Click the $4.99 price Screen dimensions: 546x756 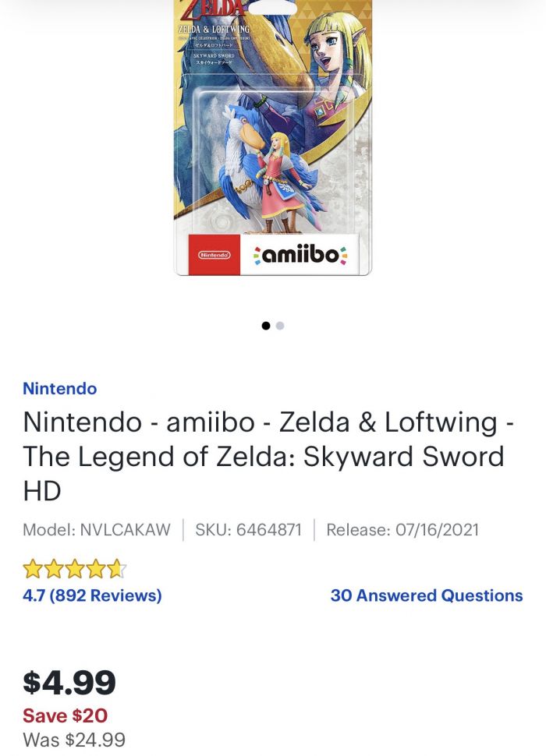(69, 683)
